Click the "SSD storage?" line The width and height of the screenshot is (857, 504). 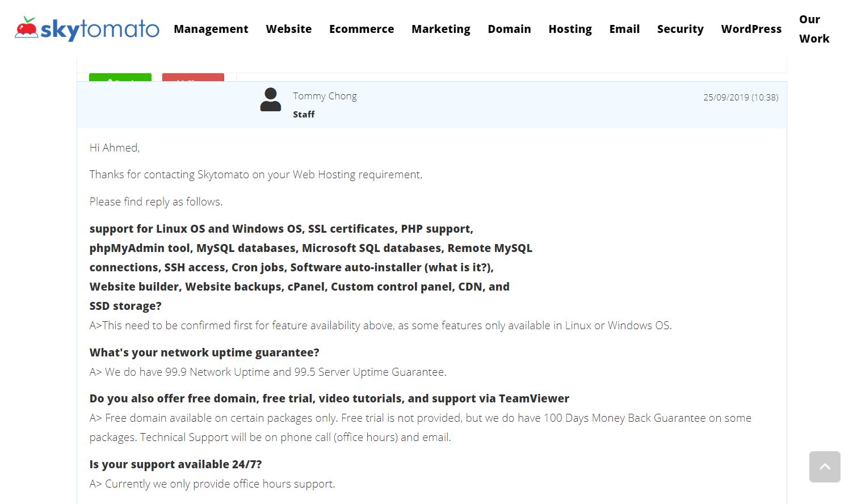tap(125, 306)
